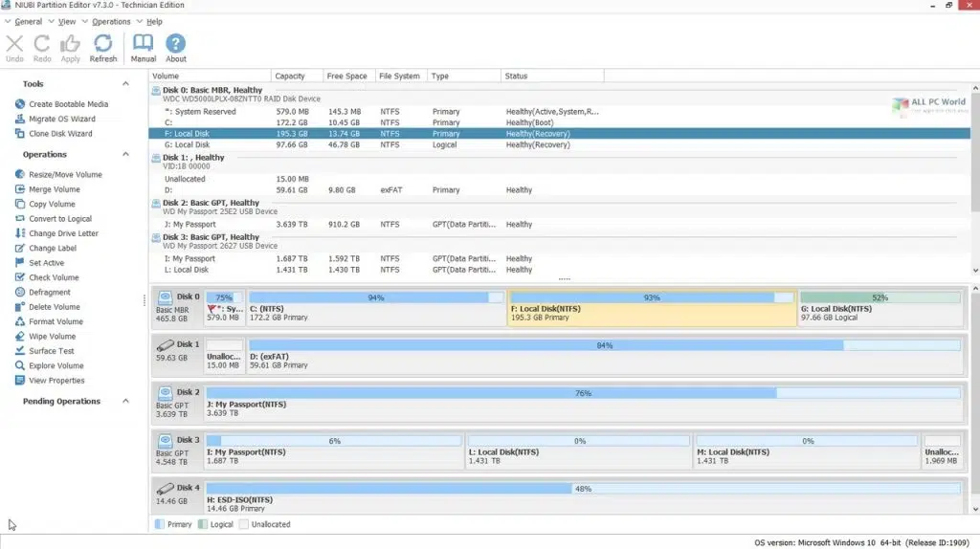
Task: Select the Defragment operation
Action: [50, 293]
